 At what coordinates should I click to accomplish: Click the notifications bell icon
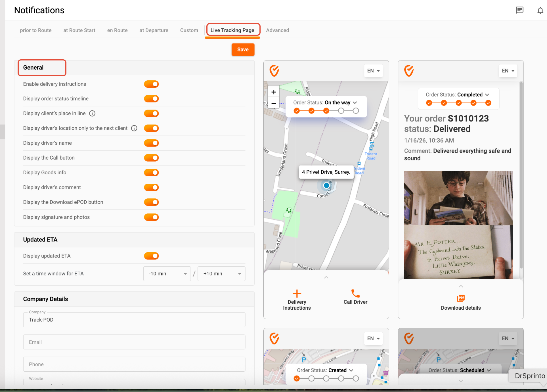coord(540,11)
